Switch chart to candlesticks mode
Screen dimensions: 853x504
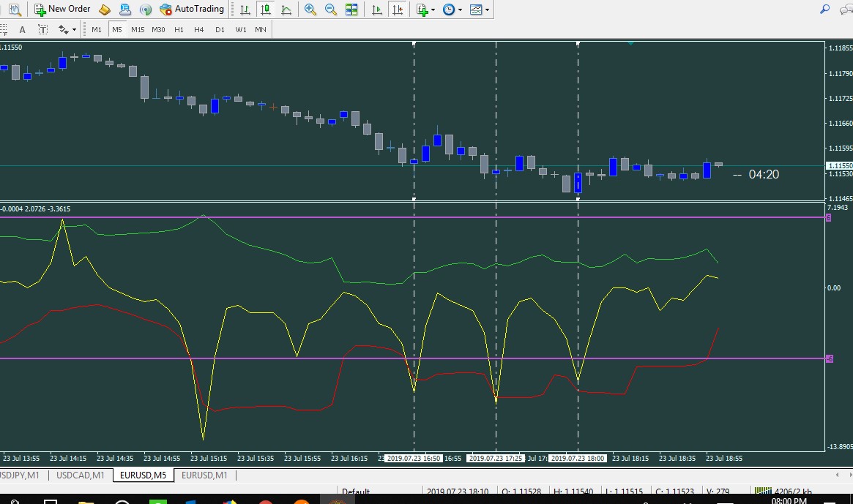coord(265,10)
